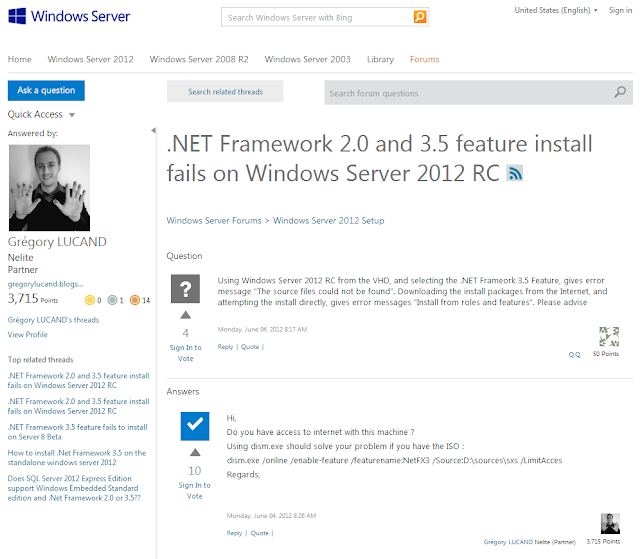This screenshot has height=559, width=640.
Task: Switch to the Forums tab
Action: pyautogui.click(x=424, y=59)
